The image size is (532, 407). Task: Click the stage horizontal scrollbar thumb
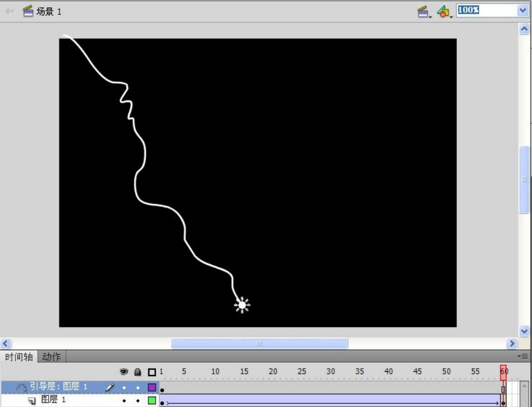259,343
